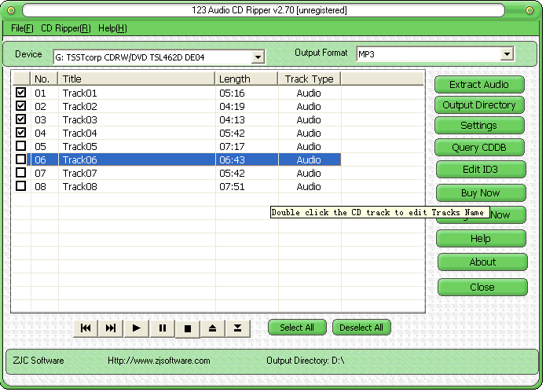Select the highlighted Track06 title
Viewport: 546px width, 392px height.
[80, 160]
